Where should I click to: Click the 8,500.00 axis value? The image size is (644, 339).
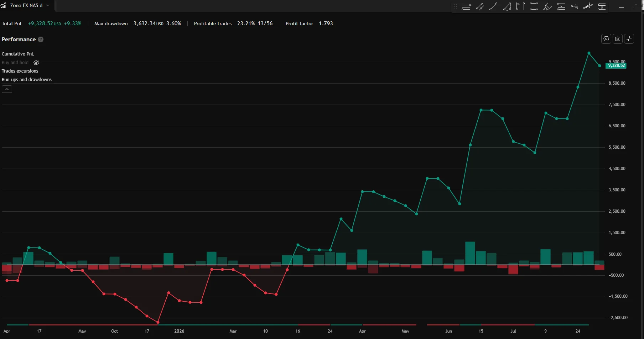pos(617,83)
